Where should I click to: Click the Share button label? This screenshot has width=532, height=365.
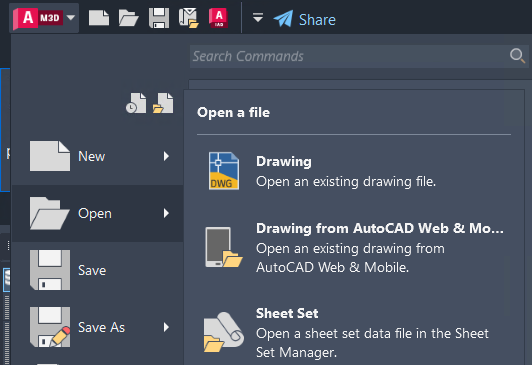[x=317, y=20]
